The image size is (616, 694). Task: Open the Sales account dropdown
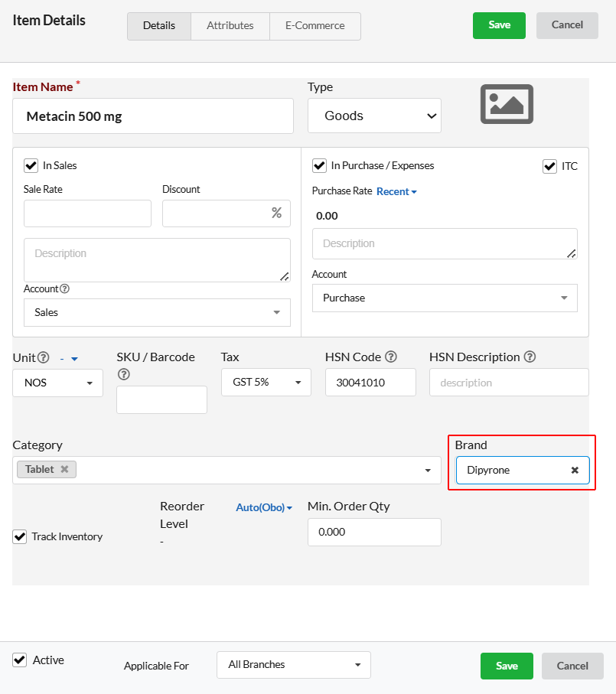point(157,312)
